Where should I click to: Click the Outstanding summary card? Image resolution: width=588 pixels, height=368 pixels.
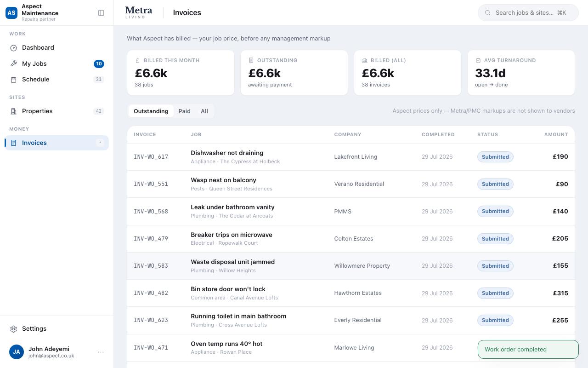coord(294,73)
